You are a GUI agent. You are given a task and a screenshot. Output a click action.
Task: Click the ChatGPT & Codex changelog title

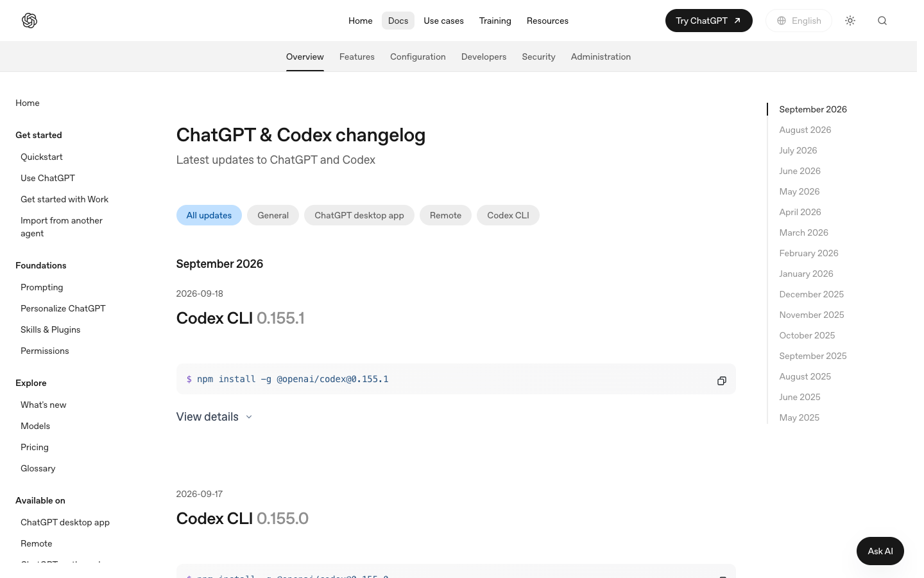[301, 135]
